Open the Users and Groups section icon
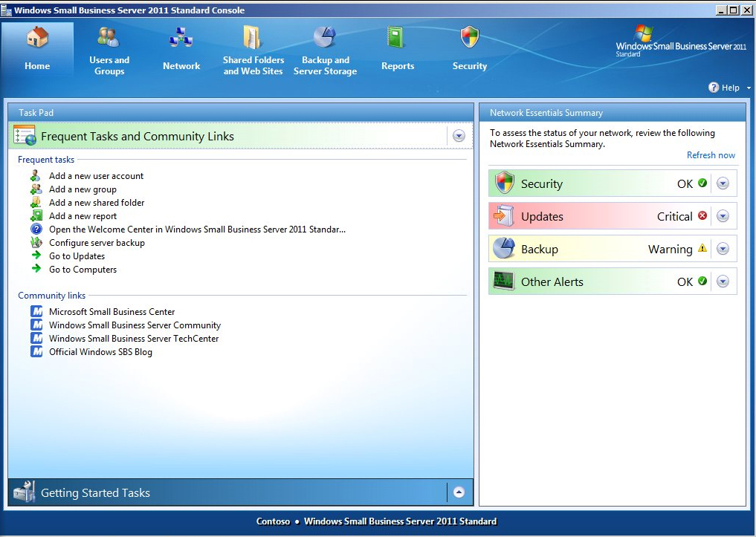Viewport: 756px width, 537px height. (109, 37)
